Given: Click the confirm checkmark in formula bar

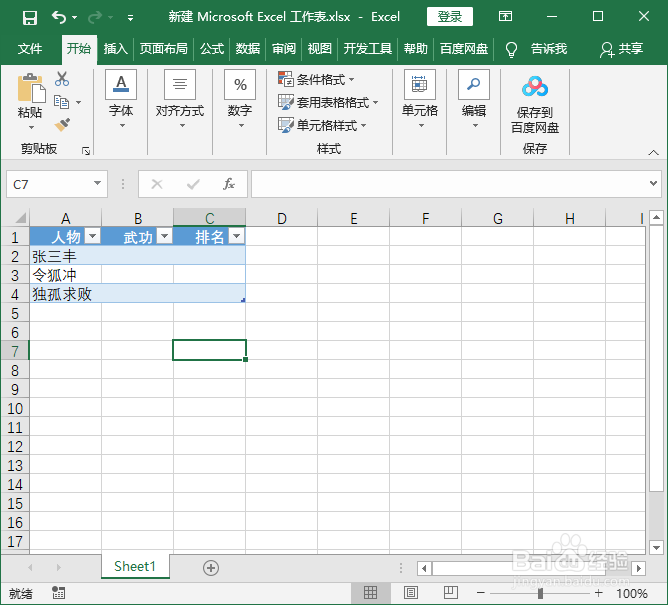Looking at the screenshot, I should (193, 184).
